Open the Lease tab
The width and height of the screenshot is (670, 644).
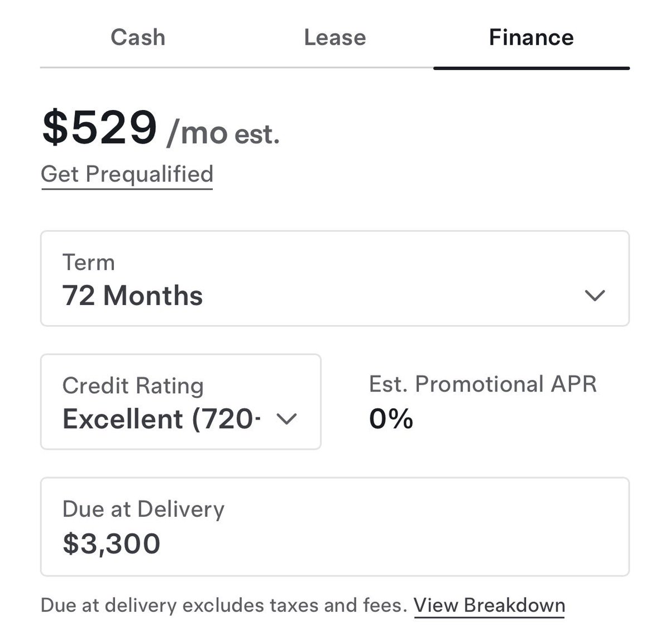coord(335,37)
